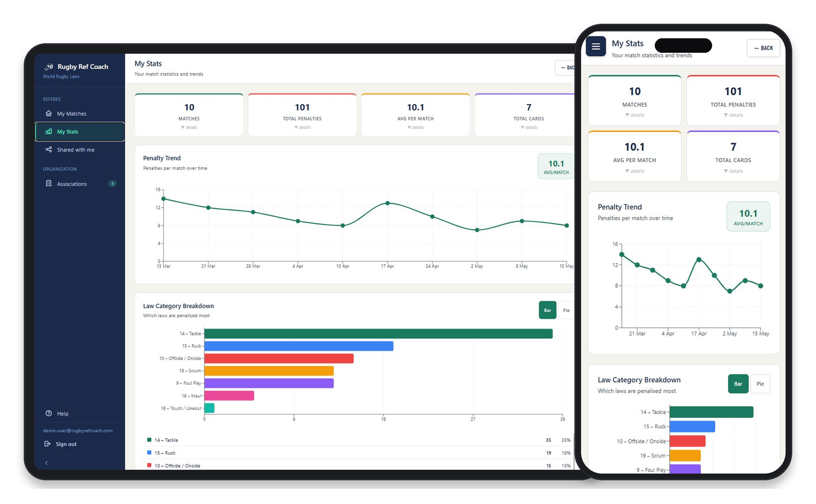Click blue Ruck bar on phone chart
Image resolution: width=816 pixels, height=504 pixels.
pos(692,426)
